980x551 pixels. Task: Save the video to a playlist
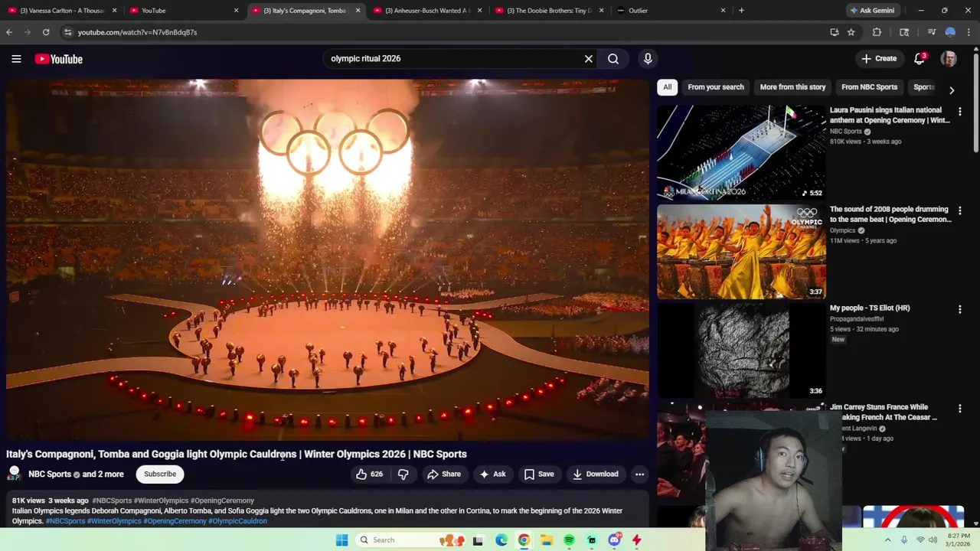(539, 474)
